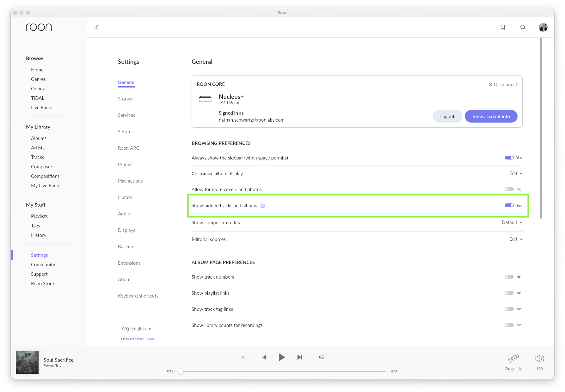Screen dimensions: 565x392
Task: Go to previous track
Action: point(264,357)
